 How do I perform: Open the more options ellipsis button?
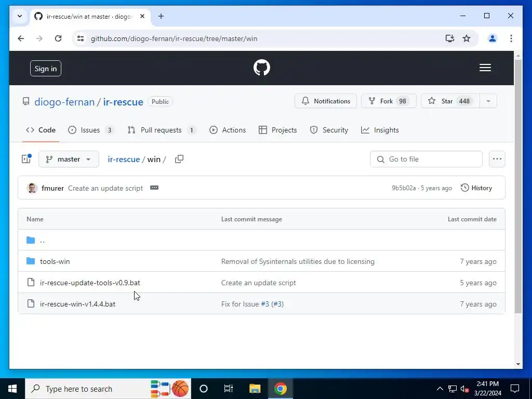coord(497,159)
